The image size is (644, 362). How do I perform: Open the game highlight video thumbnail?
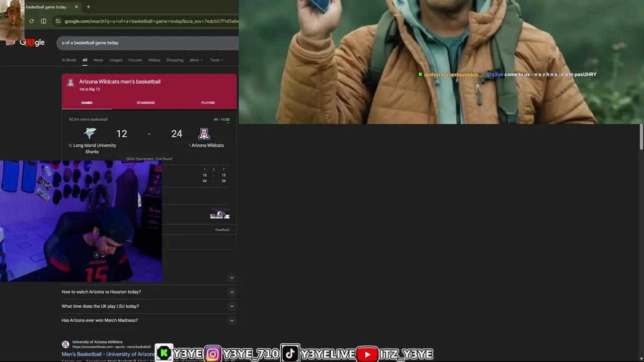click(220, 214)
